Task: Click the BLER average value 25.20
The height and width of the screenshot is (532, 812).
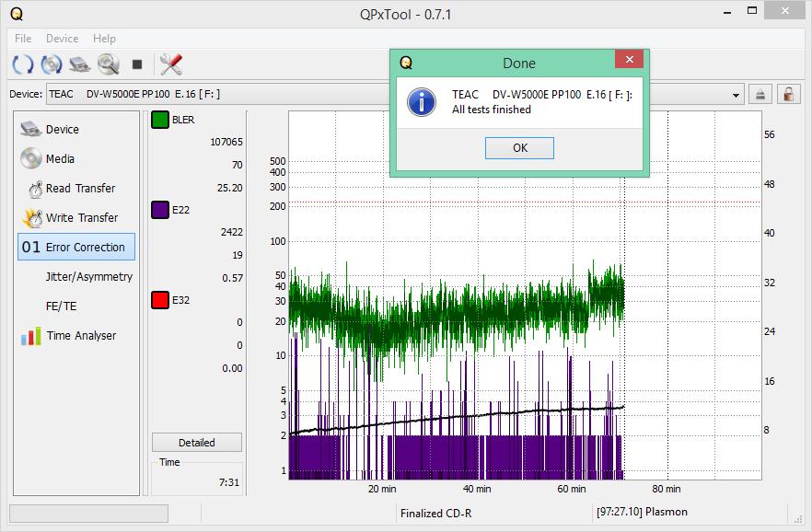Action: pyautogui.click(x=230, y=188)
